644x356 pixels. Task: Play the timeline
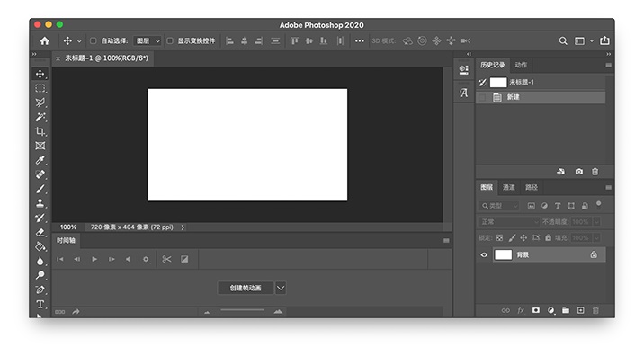pyautogui.click(x=94, y=259)
